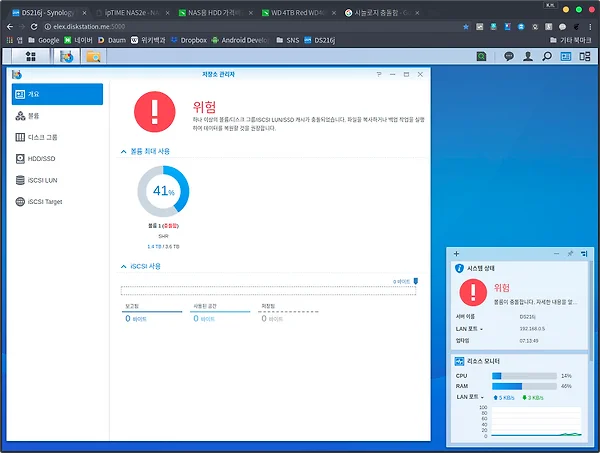Open the iSCSI Target section

(x=46, y=201)
